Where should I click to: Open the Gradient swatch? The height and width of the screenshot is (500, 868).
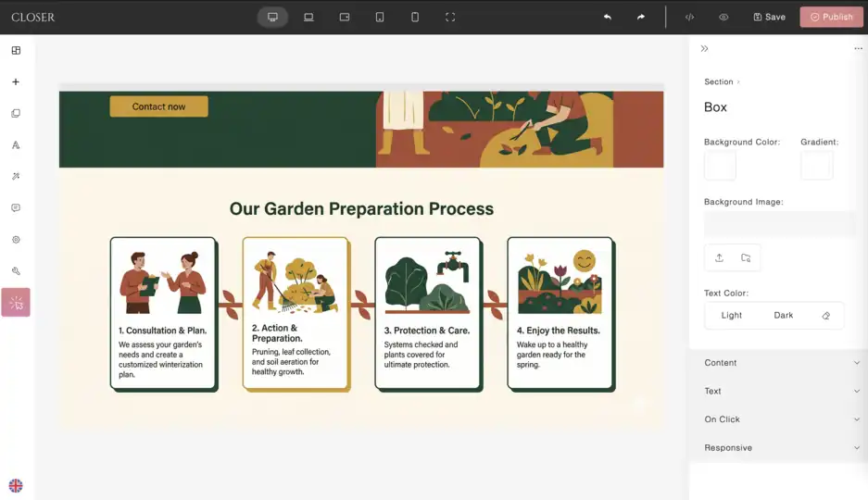click(x=816, y=166)
